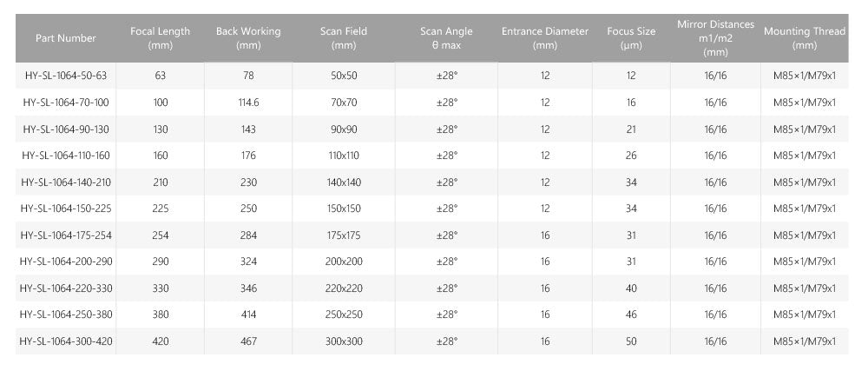Click the focal length value 254

[x=160, y=235]
